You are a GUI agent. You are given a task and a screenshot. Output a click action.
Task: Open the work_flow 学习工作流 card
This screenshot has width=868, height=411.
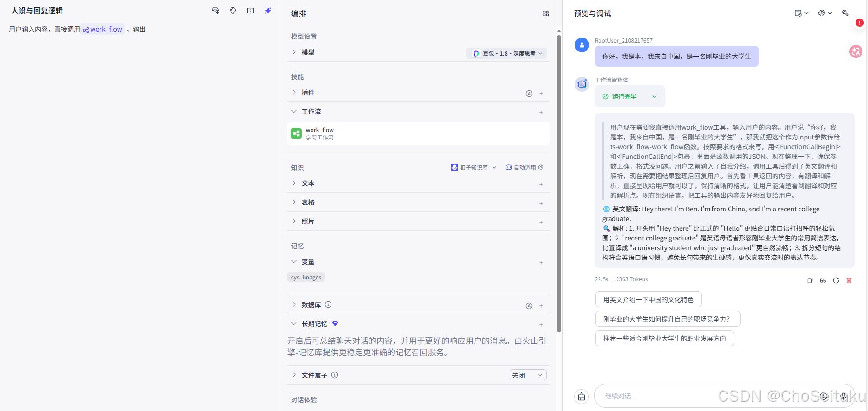418,133
